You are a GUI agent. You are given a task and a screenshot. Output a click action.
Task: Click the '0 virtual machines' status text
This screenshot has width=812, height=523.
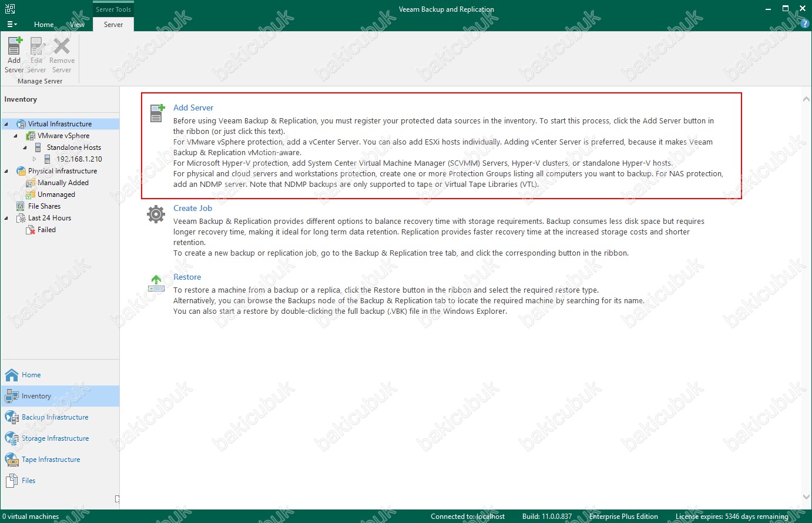pyautogui.click(x=31, y=517)
